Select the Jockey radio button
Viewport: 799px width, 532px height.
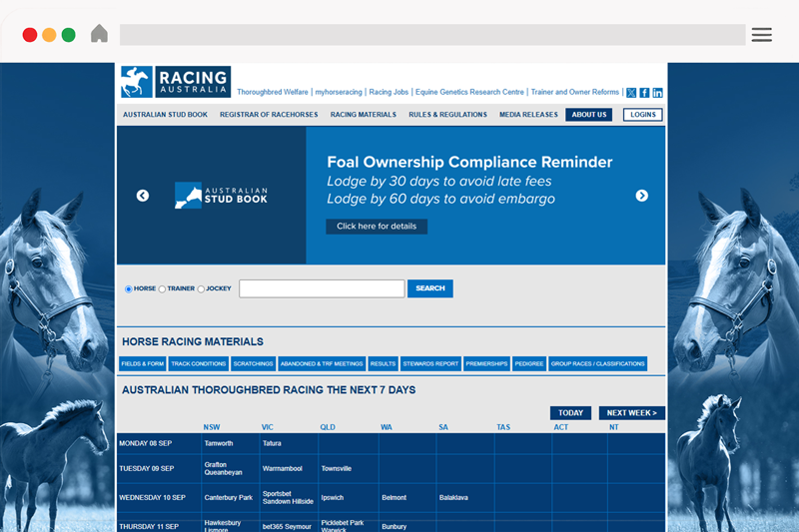point(201,289)
